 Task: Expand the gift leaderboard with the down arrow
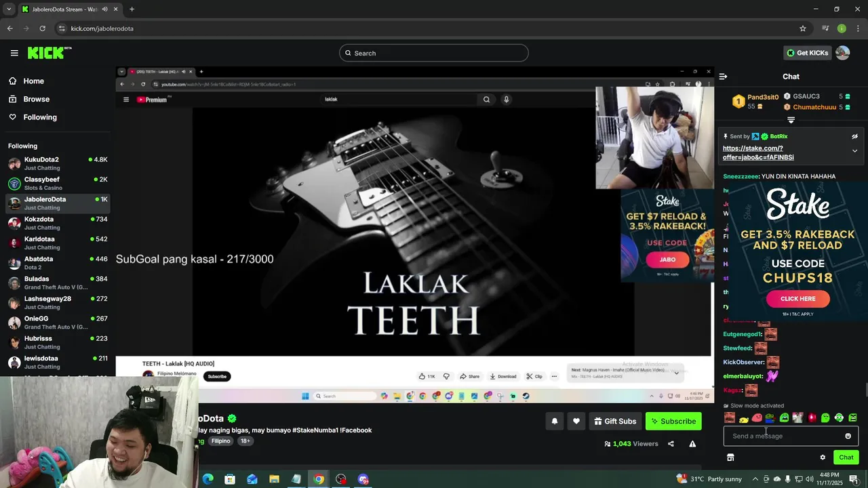tap(791, 120)
